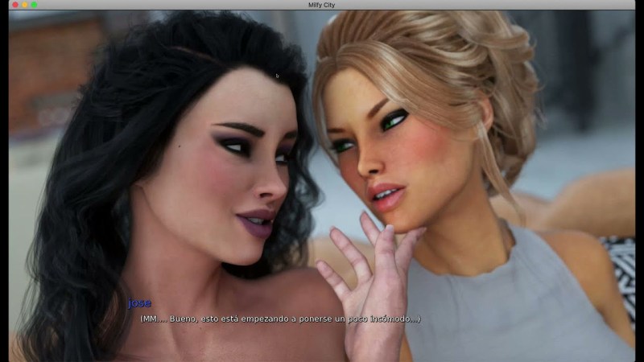Click the Milfy City window title

click(322, 5)
